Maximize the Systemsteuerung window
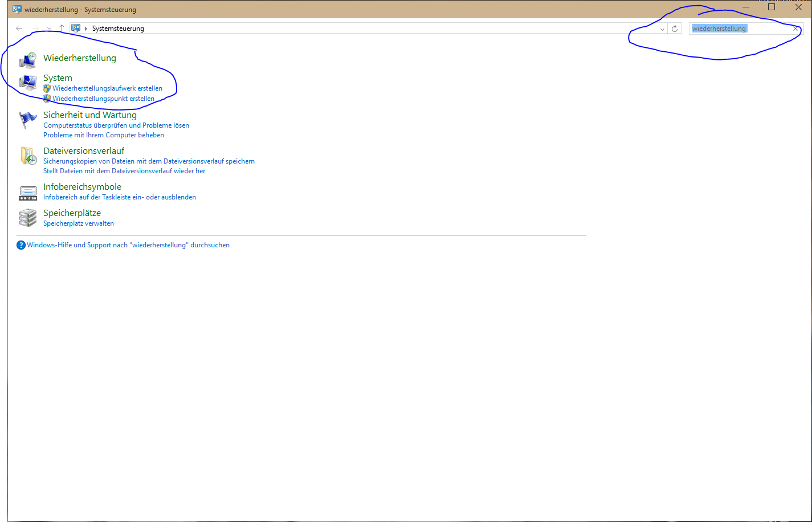Viewport: 812px width, 522px height. pyautogui.click(x=772, y=7)
